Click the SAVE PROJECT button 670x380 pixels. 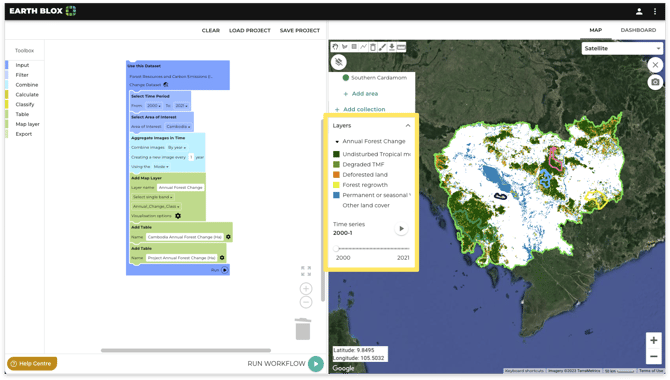pos(300,31)
